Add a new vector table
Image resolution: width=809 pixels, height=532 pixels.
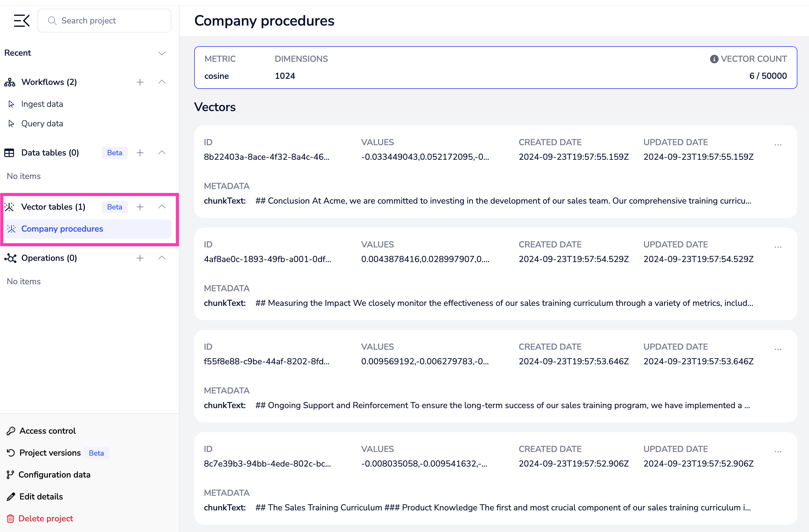(140, 207)
